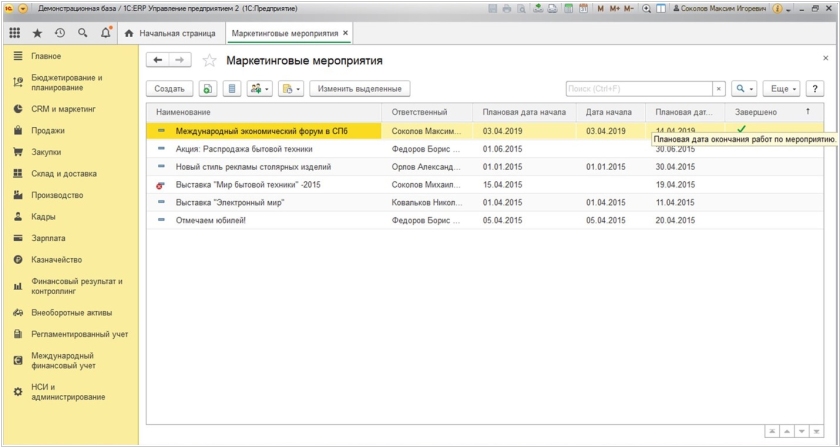Sort by Наименование column header
Viewport: 840px width, 447px height.
click(184, 111)
